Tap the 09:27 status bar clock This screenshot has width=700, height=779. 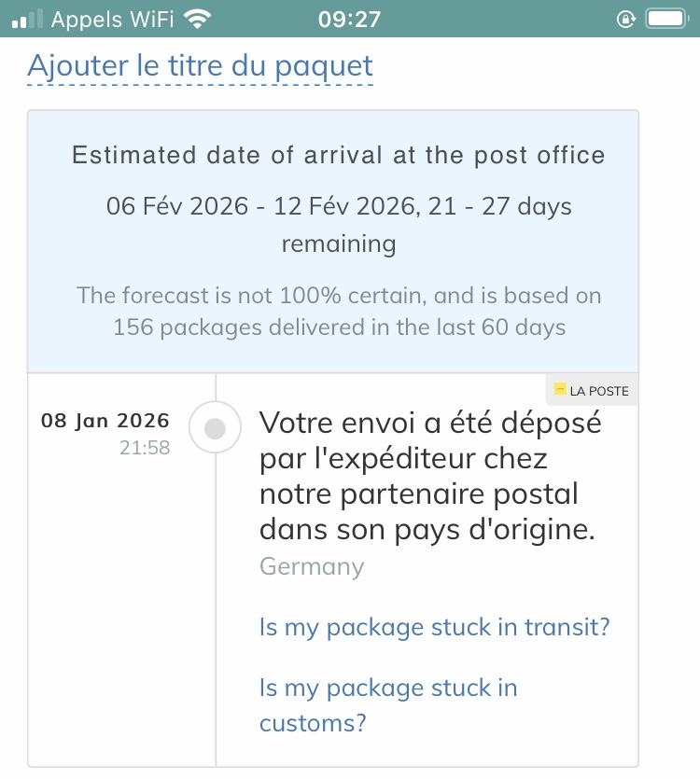click(349, 19)
